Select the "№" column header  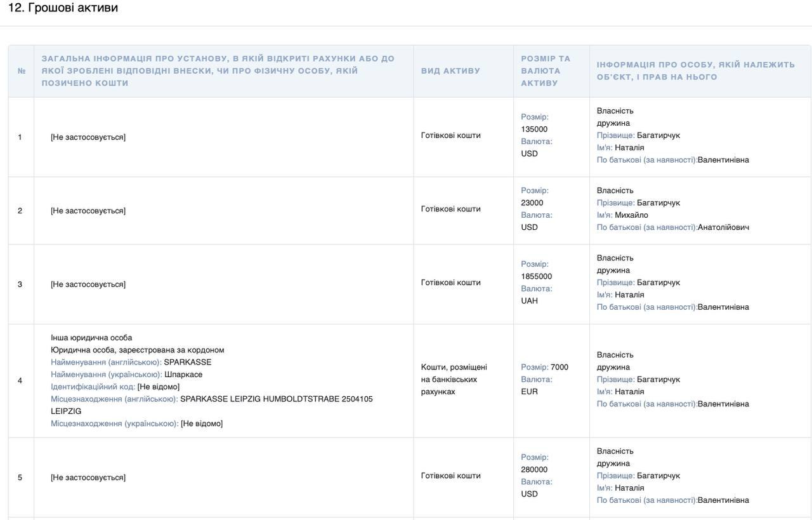[x=21, y=71]
